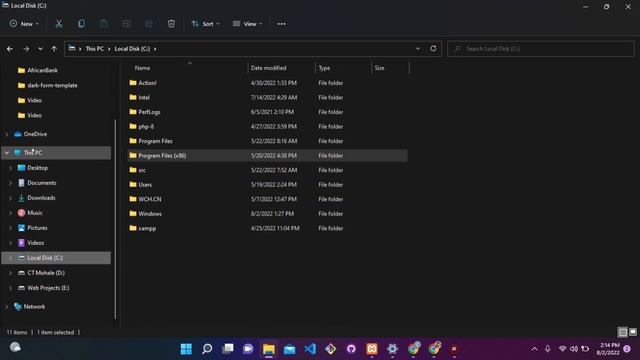Viewport: 640px width, 360px height.
Task: Switch to large thumbnails view icon
Action: (x=633, y=332)
